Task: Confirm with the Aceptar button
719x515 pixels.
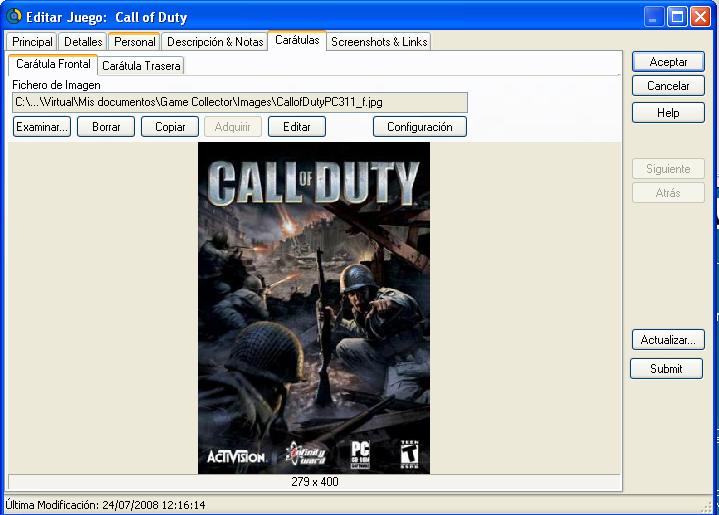Action: point(668,62)
